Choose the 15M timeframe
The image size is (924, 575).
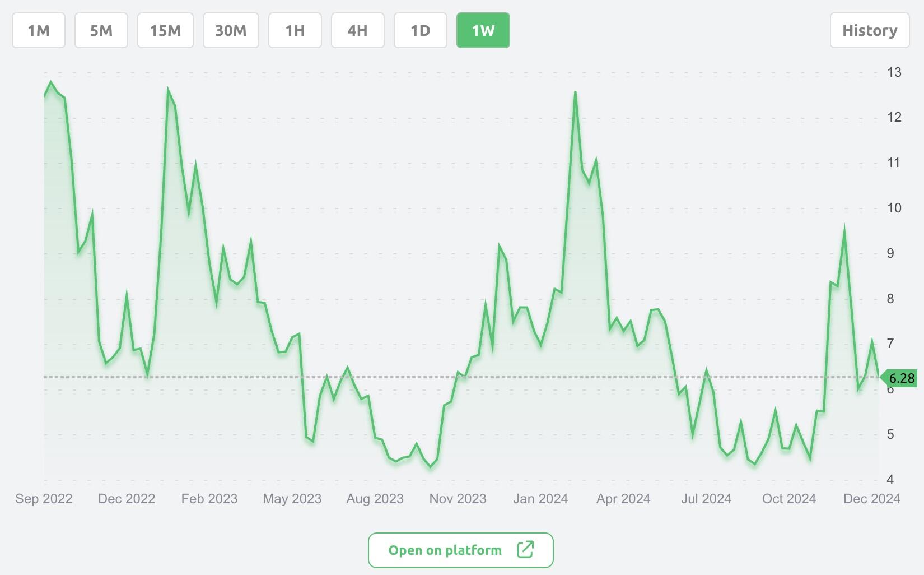click(x=165, y=30)
